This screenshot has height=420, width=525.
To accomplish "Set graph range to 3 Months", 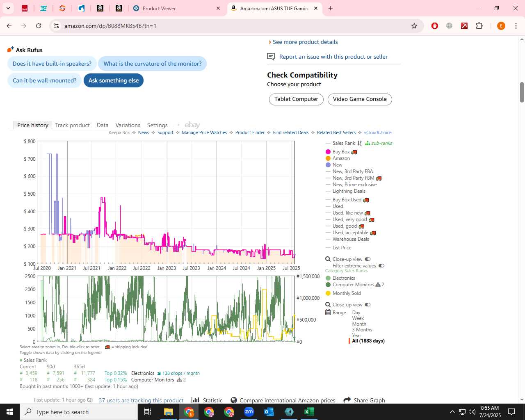I will coord(362,330).
